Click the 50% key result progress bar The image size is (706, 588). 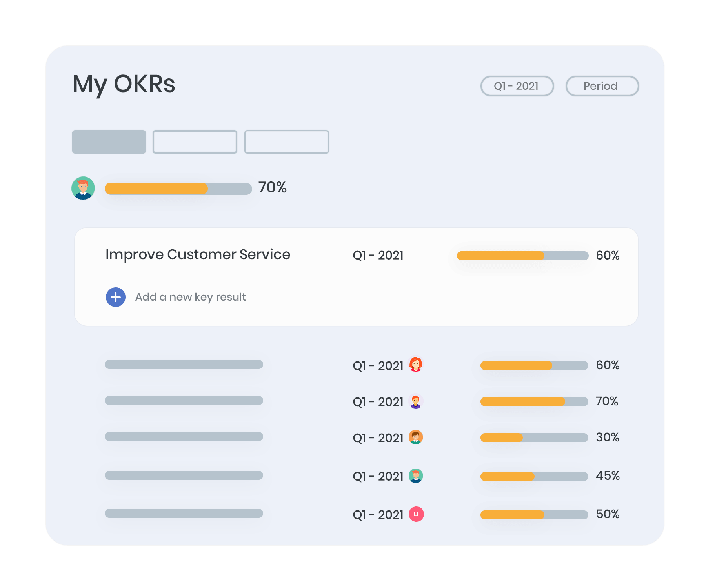click(534, 515)
